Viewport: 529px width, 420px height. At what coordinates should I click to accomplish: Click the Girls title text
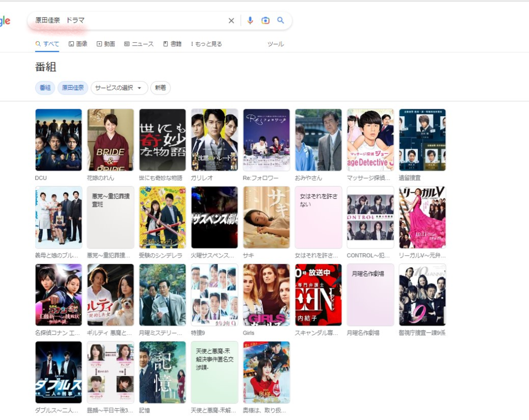click(248, 333)
